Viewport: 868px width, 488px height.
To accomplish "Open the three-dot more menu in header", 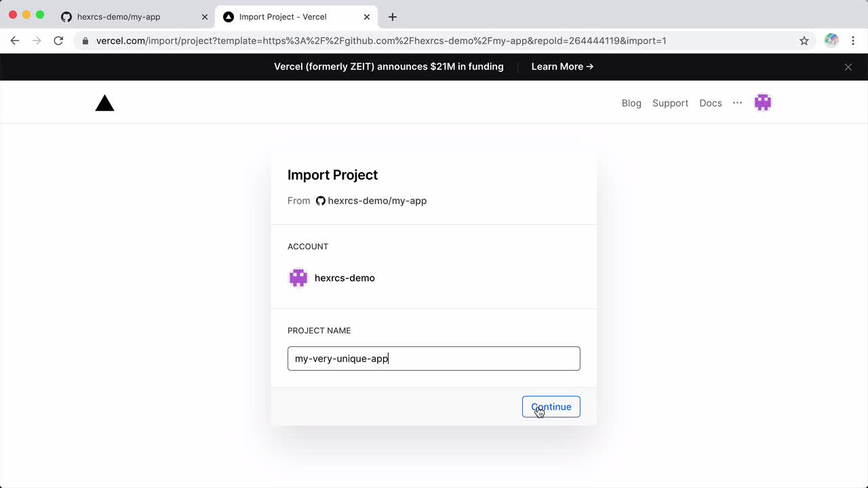I will tap(737, 103).
